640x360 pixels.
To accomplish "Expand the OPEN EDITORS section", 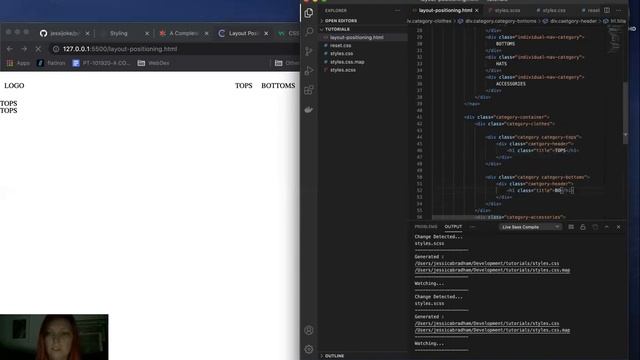I will pyautogui.click(x=340, y=21).
